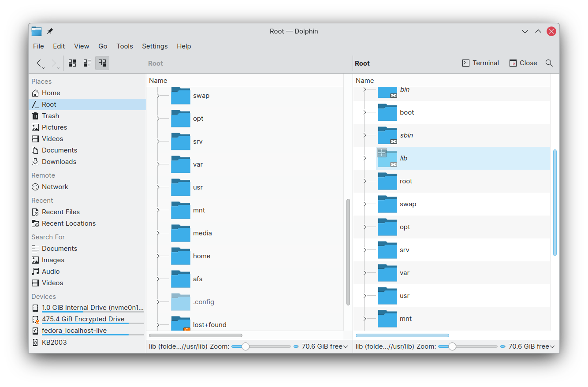Image resolution: width=588 pixels, height=387 pixels.
Task: Toggle selection marker on lib folder
Action: [x=382, y=153]
